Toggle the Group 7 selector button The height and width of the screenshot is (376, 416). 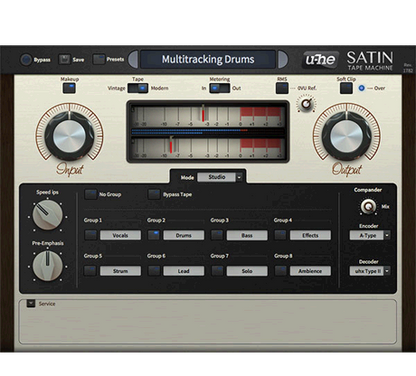tap(217, 271)
